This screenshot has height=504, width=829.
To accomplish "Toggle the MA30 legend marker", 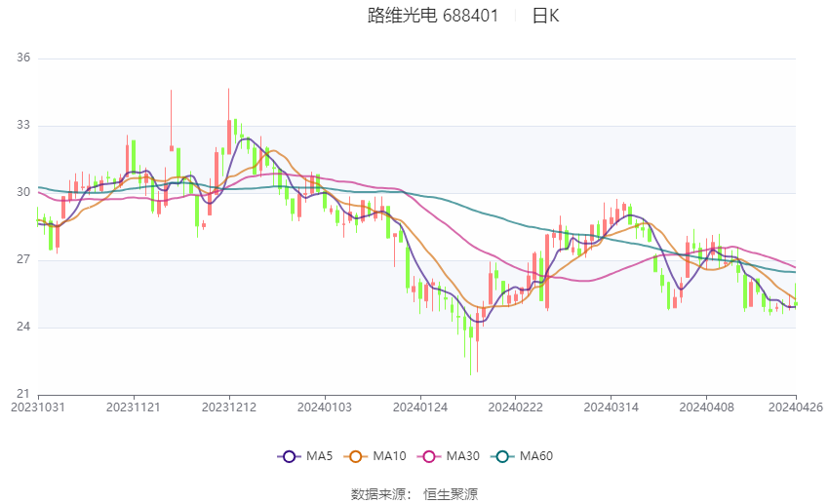I will coord(429,456).
